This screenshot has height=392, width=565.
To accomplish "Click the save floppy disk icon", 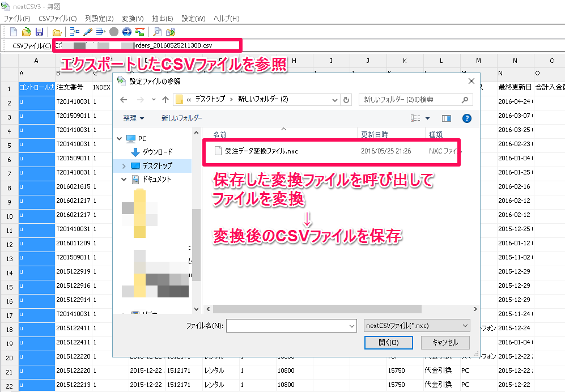I will tap(39, 32).
